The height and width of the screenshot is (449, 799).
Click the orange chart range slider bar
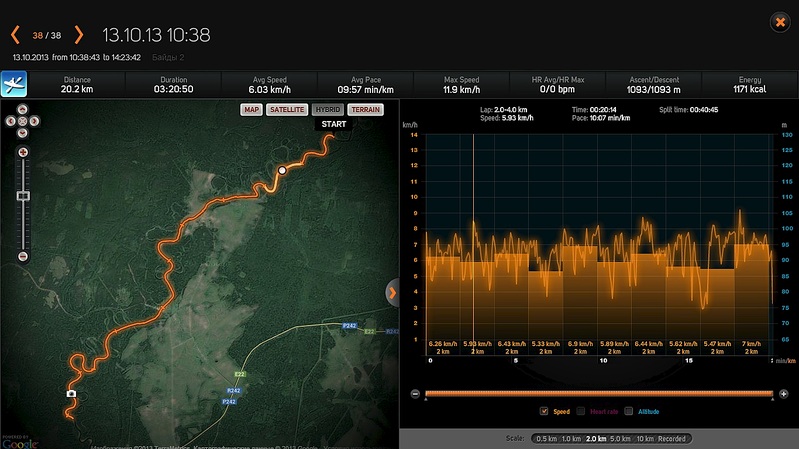click(x=599, y=393)
